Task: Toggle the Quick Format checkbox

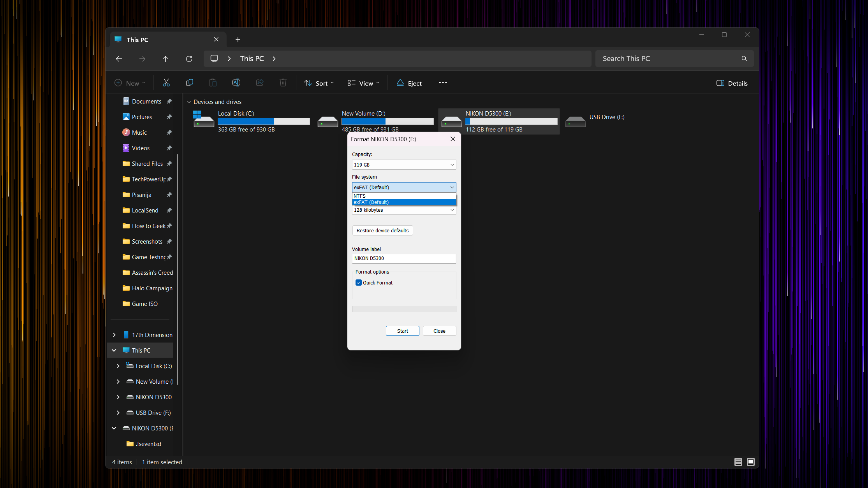Action: 359,283
